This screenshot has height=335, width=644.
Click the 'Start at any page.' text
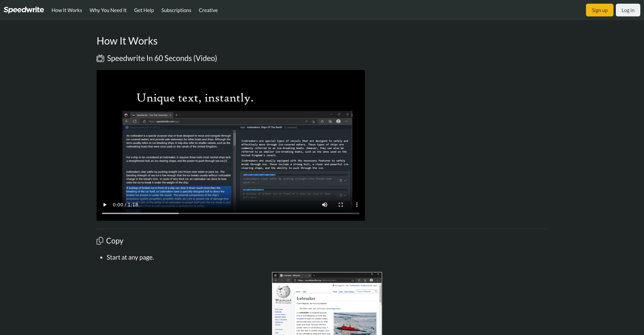point(130,257)
